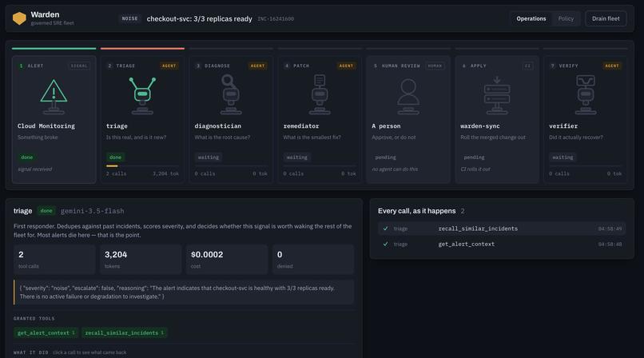Click the Drain fleet button
The height and width of the screenshot is (358, 644).
pos(606,18)
